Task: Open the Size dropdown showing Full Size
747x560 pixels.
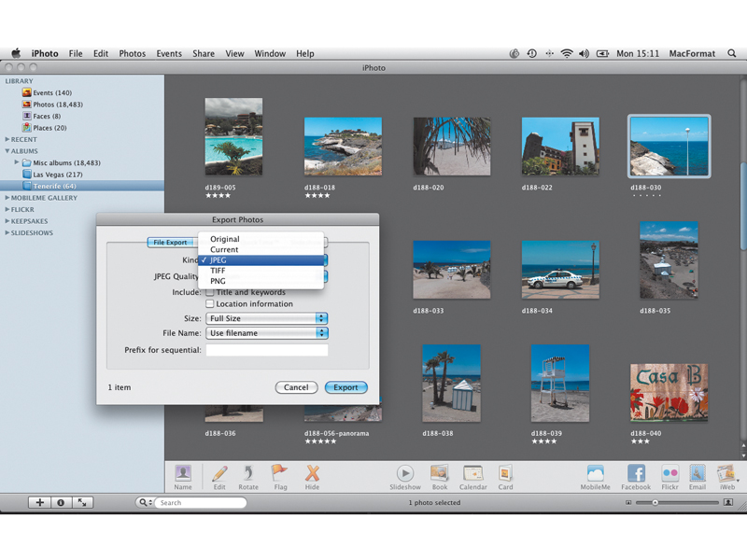Action: [267, 317]
